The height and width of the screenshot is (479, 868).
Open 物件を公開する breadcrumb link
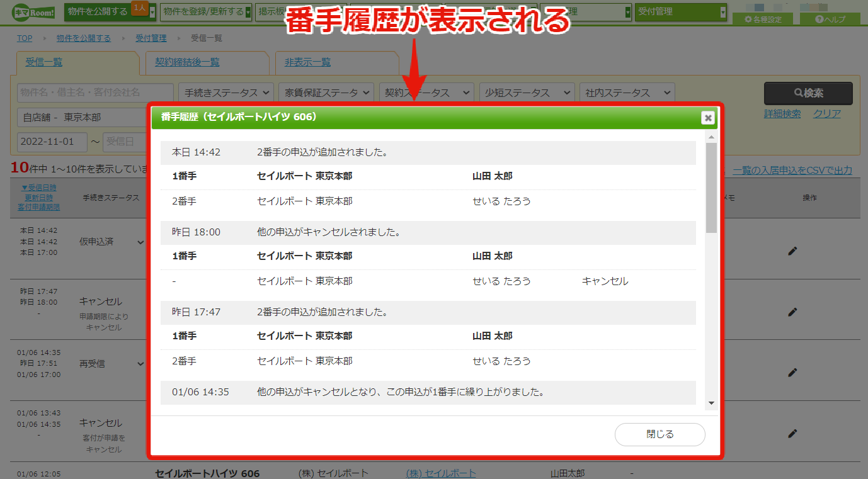click(83, 38)
